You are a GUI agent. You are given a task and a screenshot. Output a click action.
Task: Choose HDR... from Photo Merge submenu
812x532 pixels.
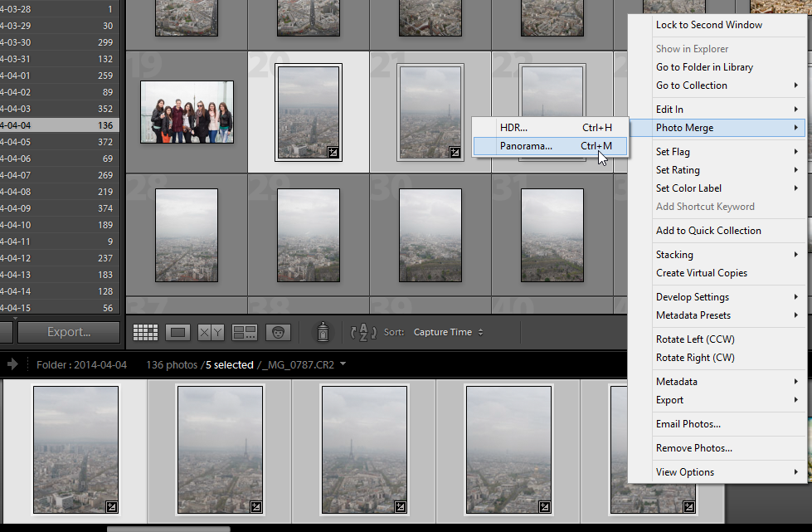[x=550, y=128]
